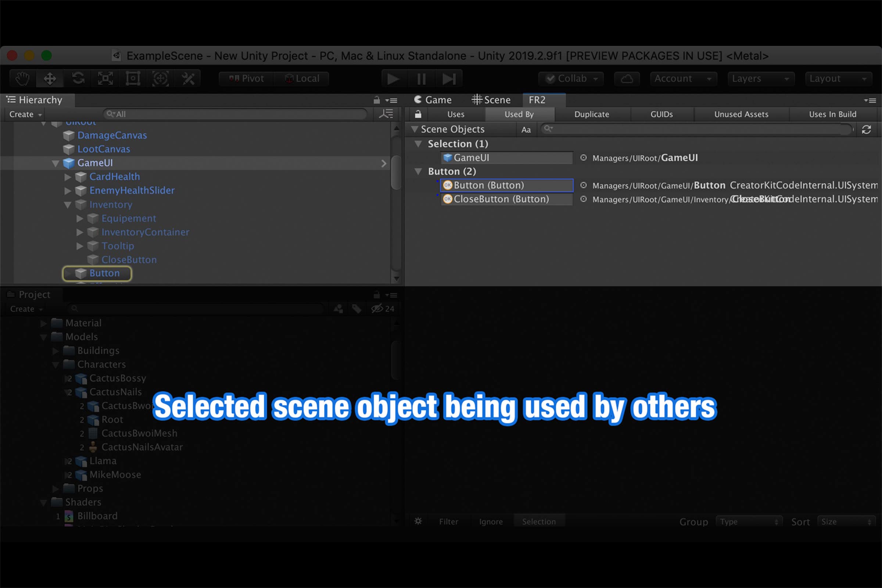Toggle Pivot handle position mode

(247, 79)
